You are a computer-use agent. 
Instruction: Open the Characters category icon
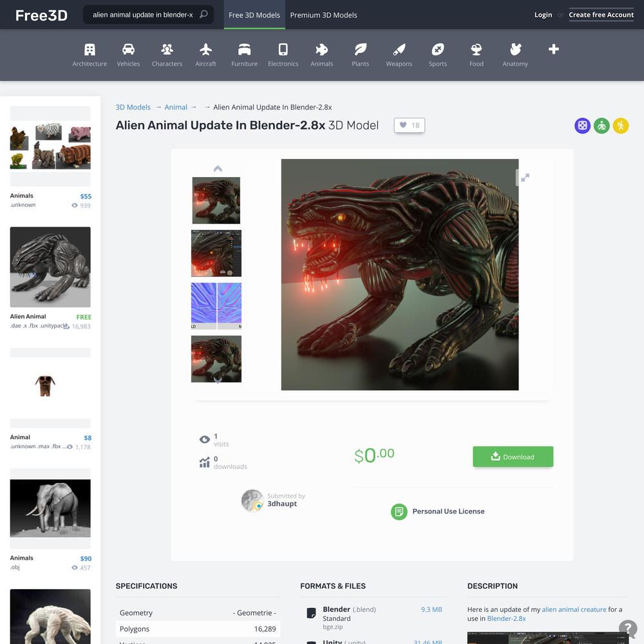coord(167,50)
